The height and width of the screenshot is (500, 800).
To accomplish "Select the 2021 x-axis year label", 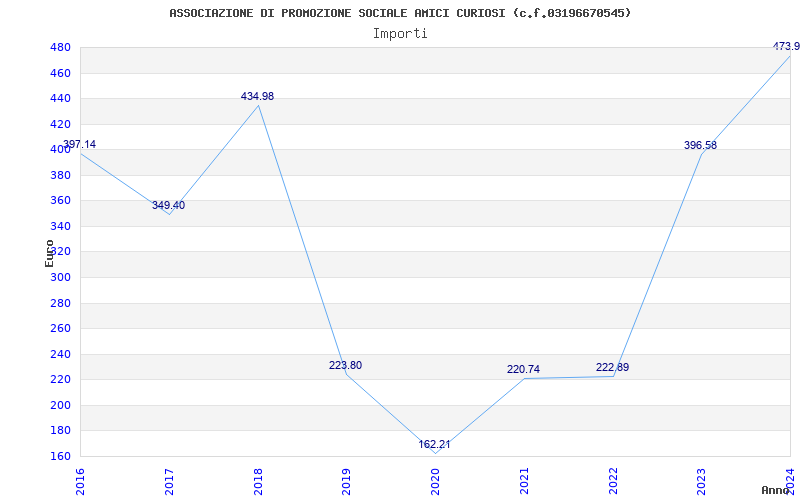I will [x=524, y=482].
